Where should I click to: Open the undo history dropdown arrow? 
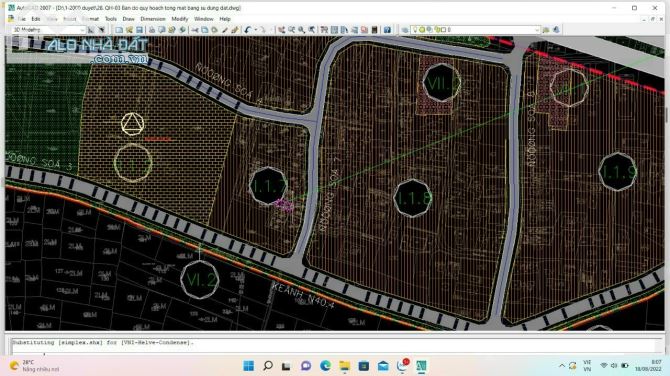256,29
